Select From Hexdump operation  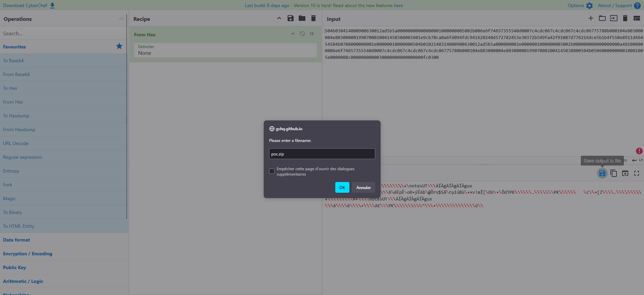click(63, 130)
